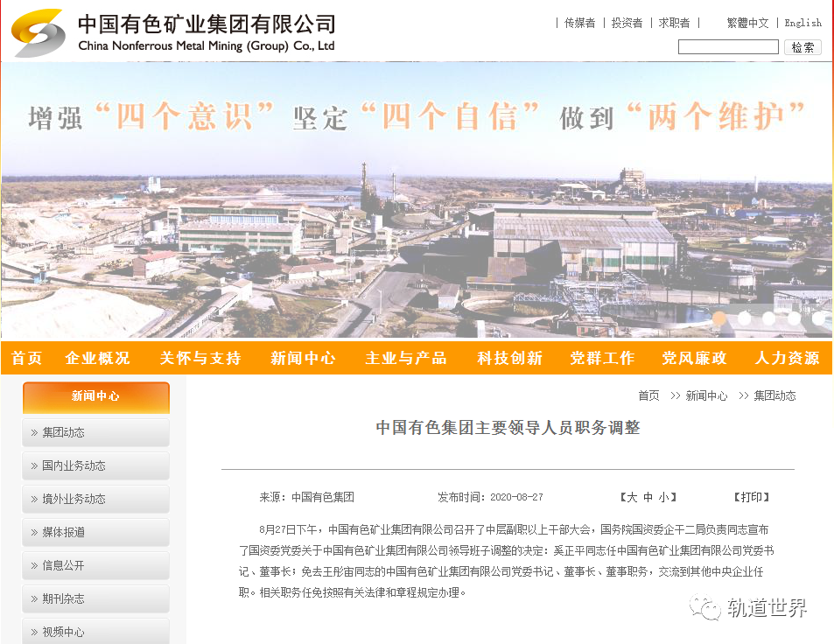Open 媒体报道 in the sidebar

tap(96, 532)
